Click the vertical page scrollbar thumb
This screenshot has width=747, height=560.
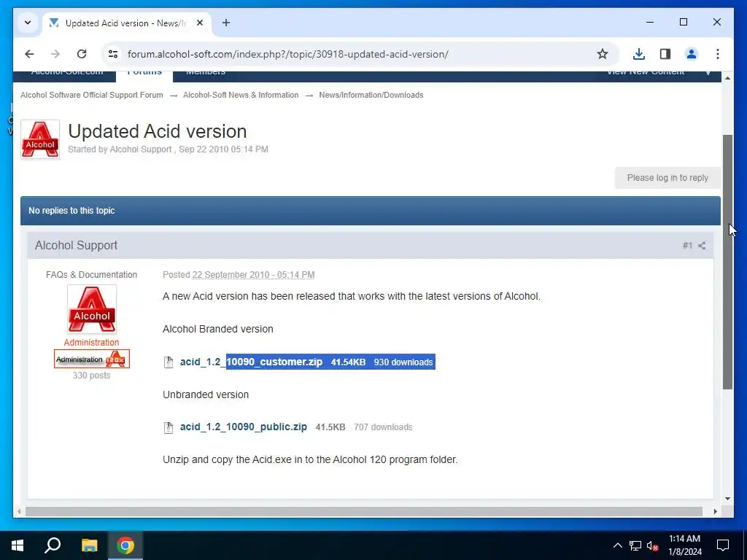pos(727,262)
